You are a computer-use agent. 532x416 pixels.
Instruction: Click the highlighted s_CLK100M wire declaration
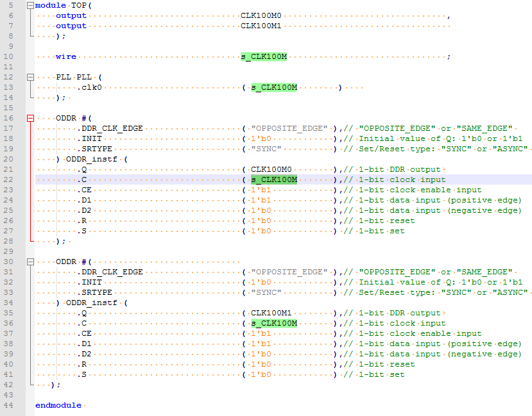(x=264, y=56)
